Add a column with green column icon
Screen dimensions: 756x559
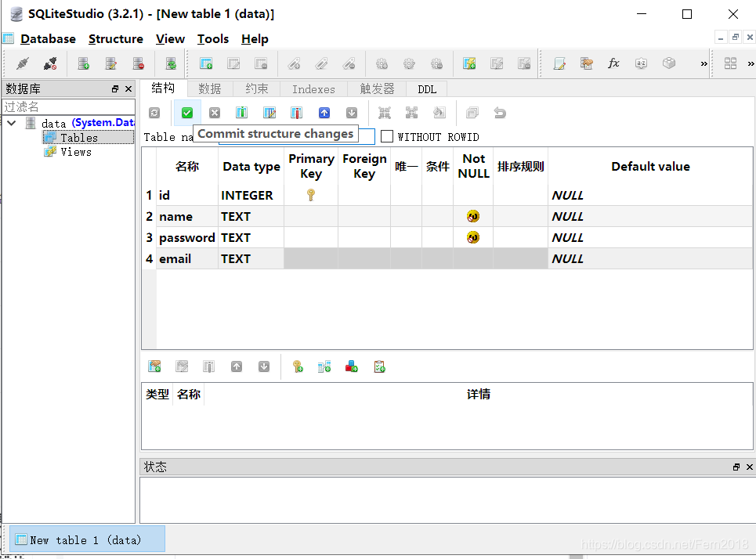[x=241, y=113]
